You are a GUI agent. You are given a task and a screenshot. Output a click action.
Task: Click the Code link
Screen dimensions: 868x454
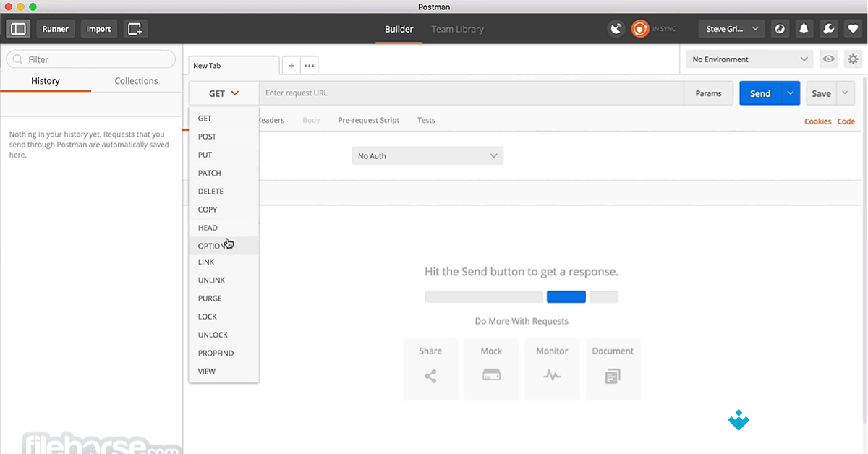[846, 121]
